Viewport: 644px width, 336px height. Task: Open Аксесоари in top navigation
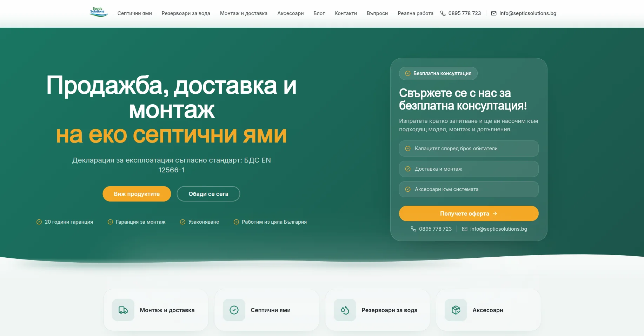291,13
